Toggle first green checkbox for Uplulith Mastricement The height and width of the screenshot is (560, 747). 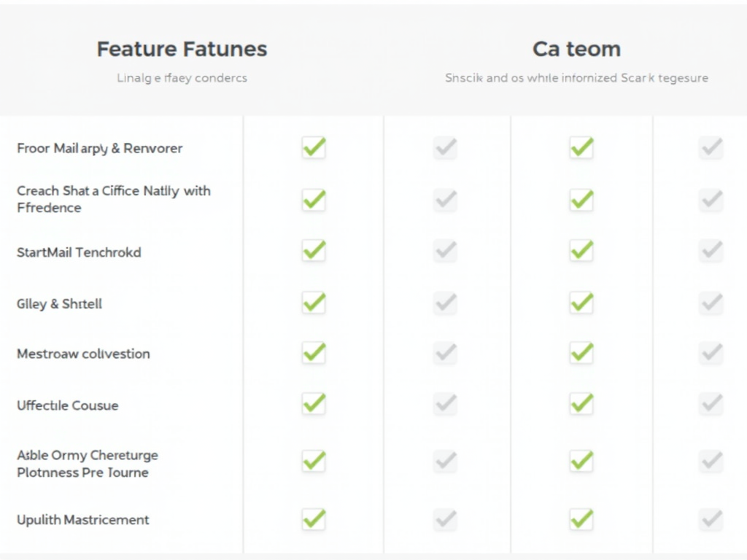pyautogui.click(x=314, y=519)
